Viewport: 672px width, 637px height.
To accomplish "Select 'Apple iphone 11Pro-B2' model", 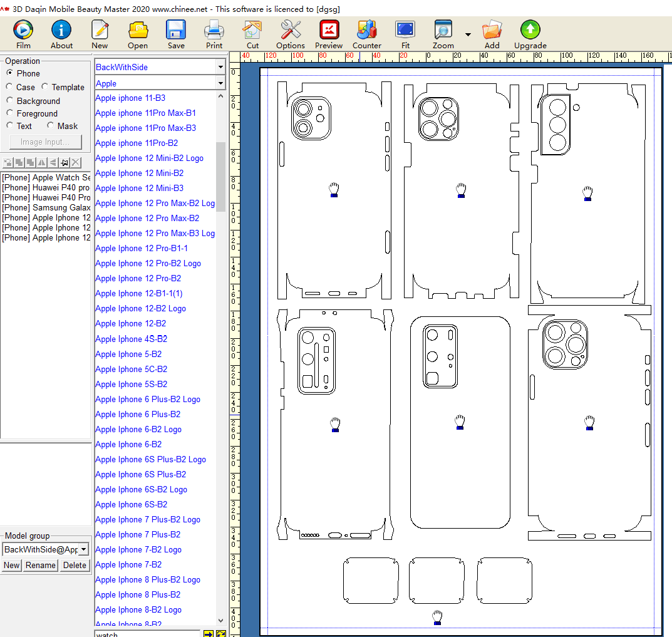I will pyautogui.click(x=137, y=143).
